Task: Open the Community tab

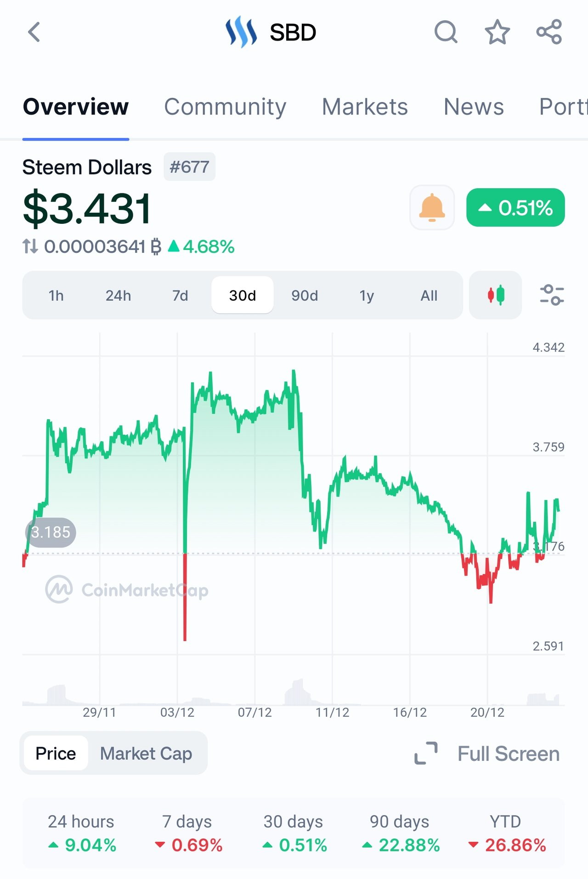Action: [225, 107]
